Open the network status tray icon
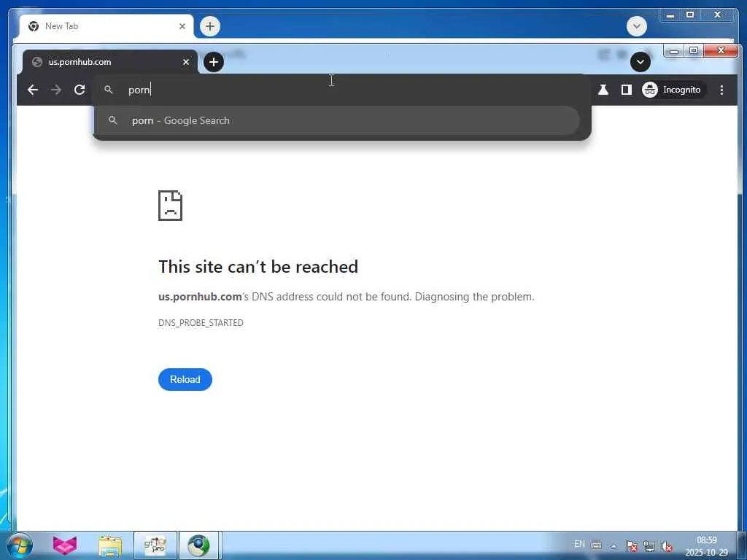Screen dimensions: 747x560 (649, 546)
